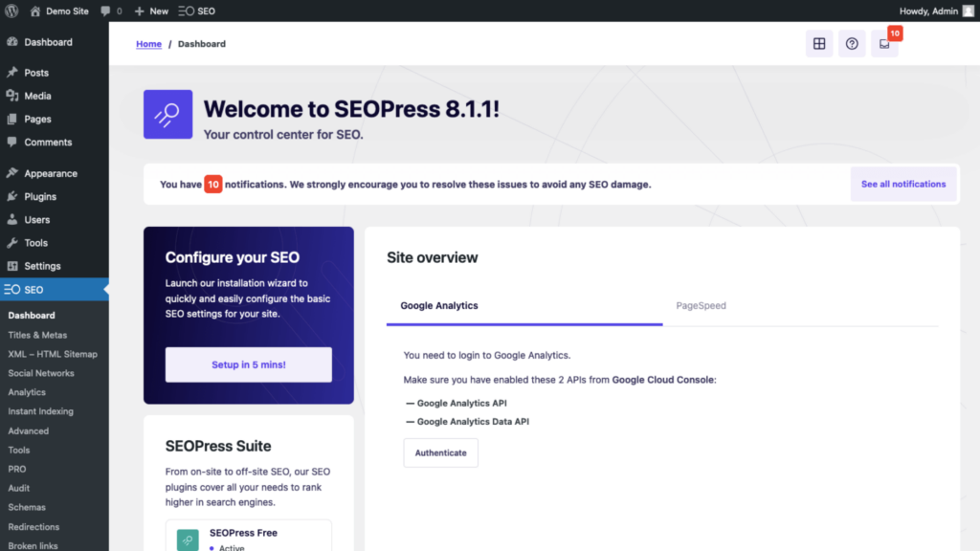The height and width of the screenshot is (551, 980).
Task: Open Advanced submenu item
Action: coord(28,431)
